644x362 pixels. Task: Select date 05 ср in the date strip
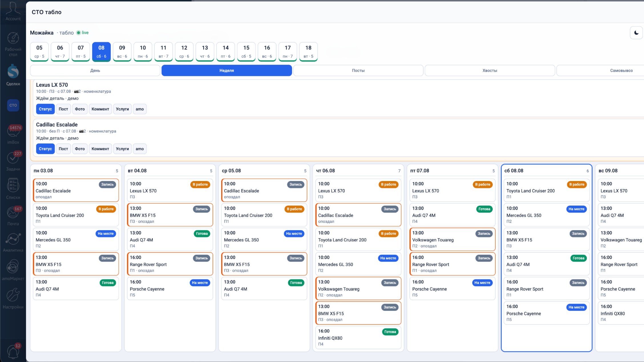[39, 52]
